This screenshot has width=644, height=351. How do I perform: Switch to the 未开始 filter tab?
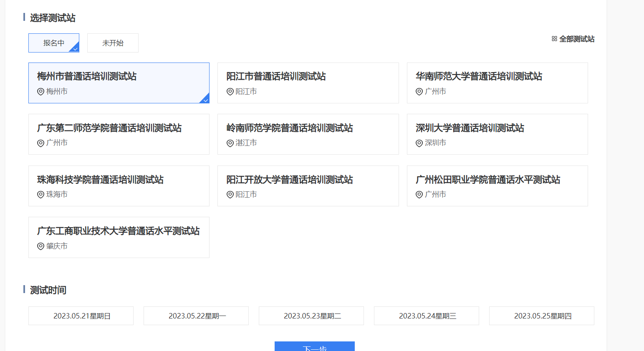click(x=113, y=43)
